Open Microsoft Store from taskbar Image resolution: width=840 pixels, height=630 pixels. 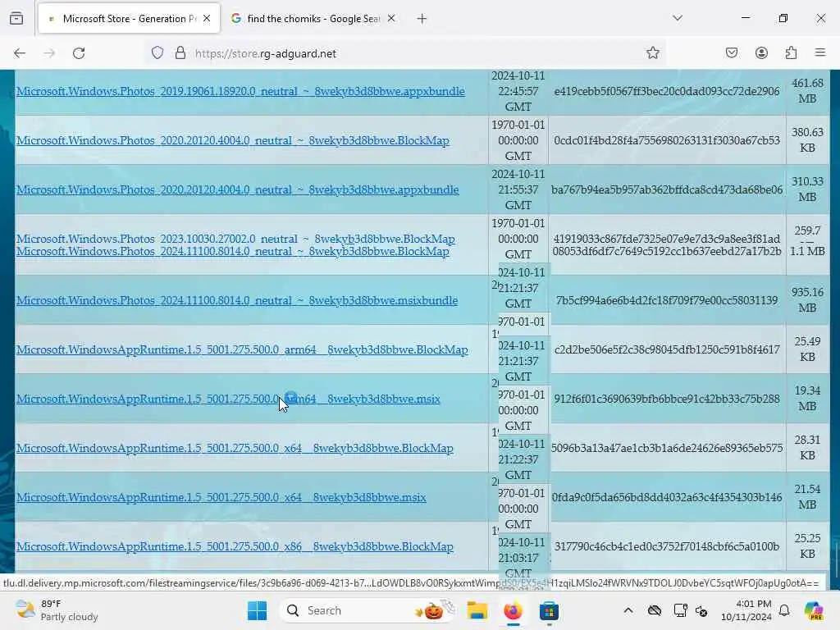tap(549, 610)
